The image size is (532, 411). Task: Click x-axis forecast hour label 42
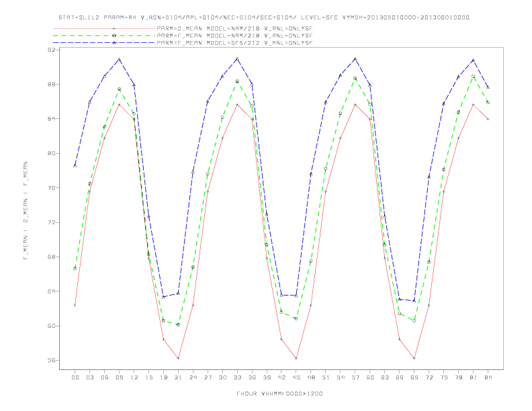tap(281, 377)
